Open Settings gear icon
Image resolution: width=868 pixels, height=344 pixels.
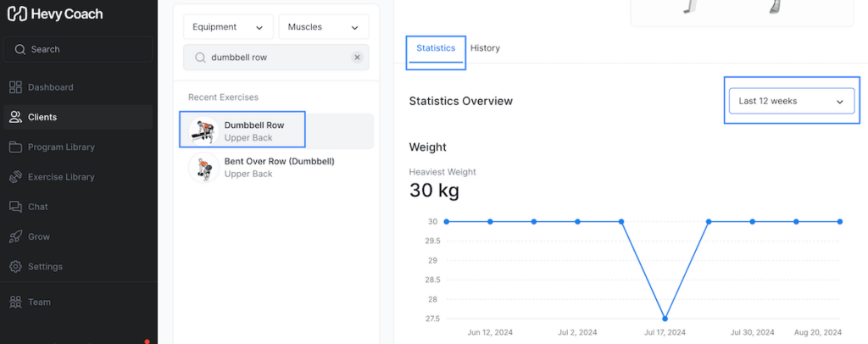tap(15, 267)
